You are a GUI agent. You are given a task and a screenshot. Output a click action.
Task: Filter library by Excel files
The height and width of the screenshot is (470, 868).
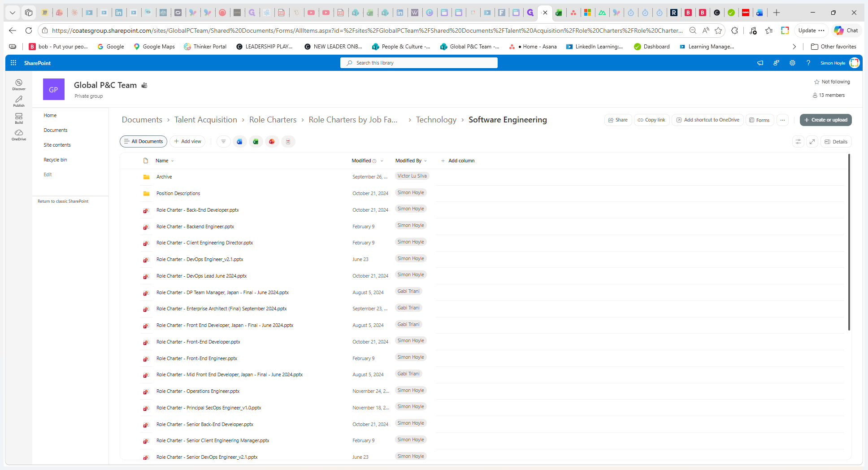click(256, 141)
